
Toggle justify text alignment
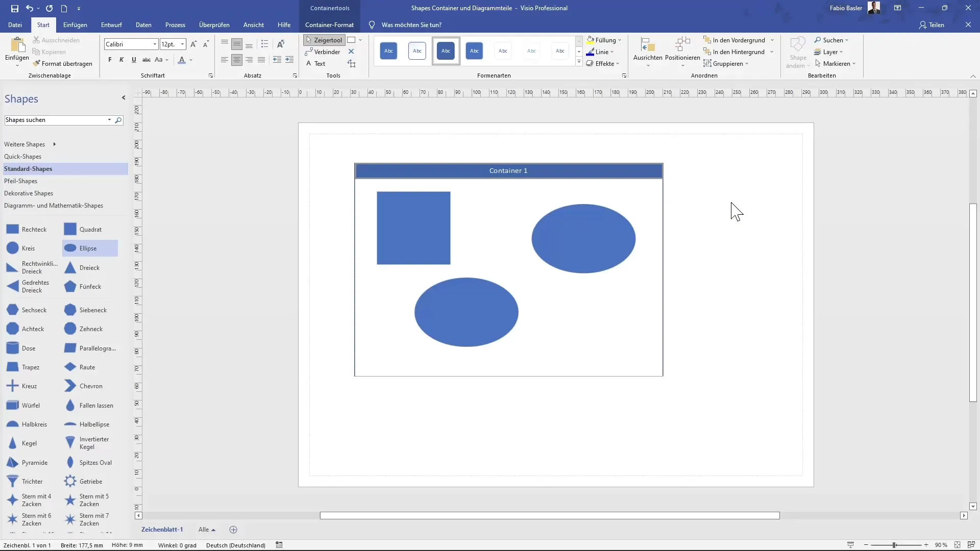coord(261,60)
